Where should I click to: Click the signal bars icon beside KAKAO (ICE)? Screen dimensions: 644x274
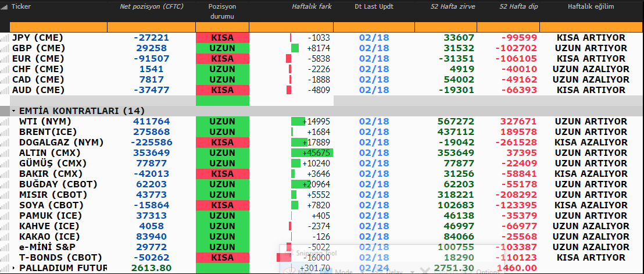pos(5,237)
